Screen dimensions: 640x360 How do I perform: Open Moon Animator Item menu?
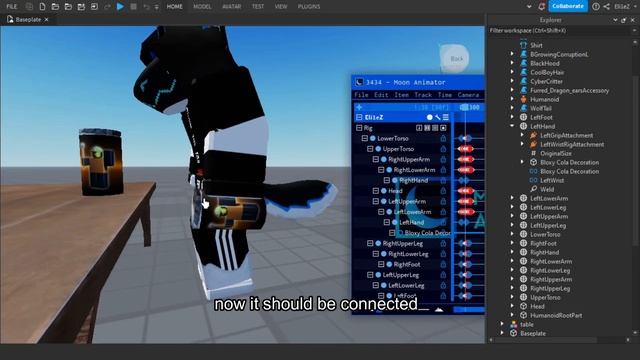401,95
